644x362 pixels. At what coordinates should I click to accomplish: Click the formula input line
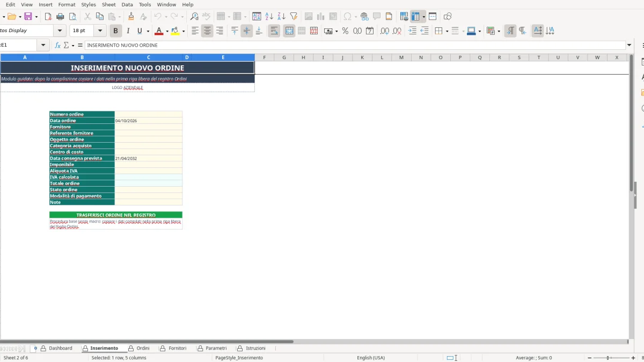[x=355, y=46]
